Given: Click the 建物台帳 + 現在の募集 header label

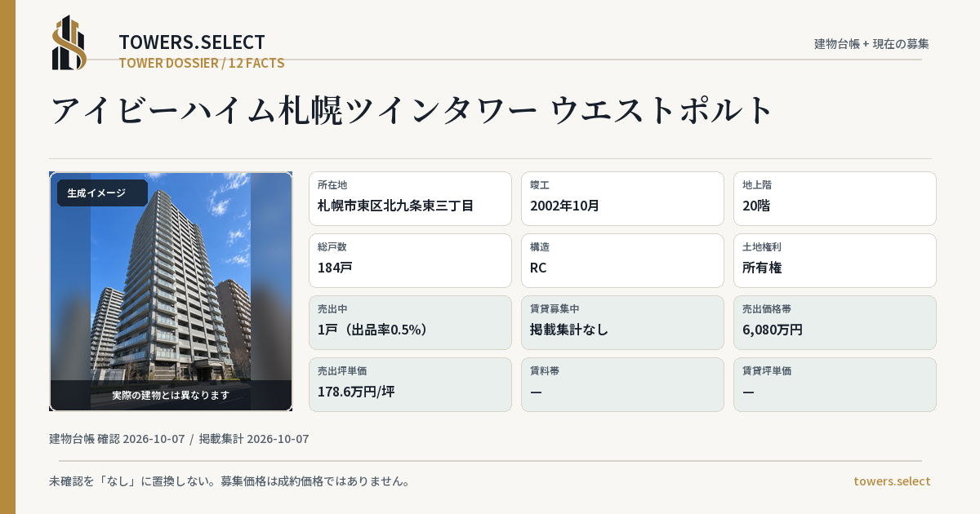Looking at the screenshot, I should click(871, 44).
